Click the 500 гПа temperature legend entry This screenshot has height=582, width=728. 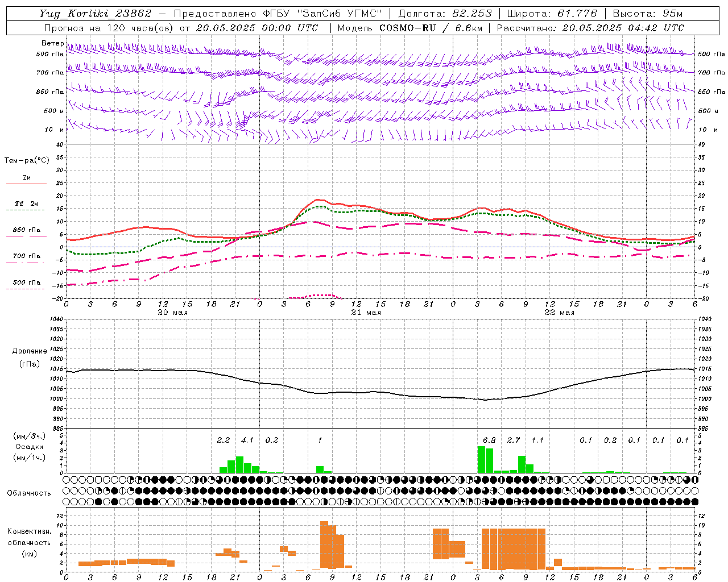pos(27,282)
